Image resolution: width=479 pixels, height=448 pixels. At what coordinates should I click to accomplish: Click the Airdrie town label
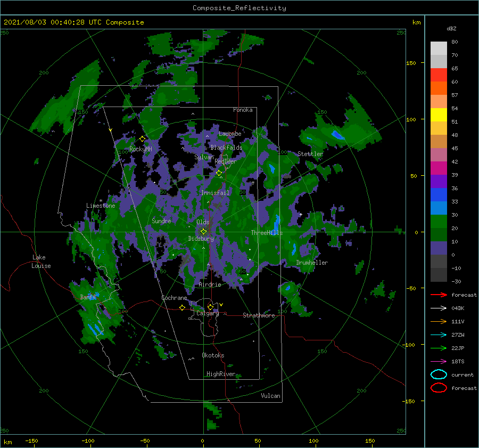tap(210, 284)
